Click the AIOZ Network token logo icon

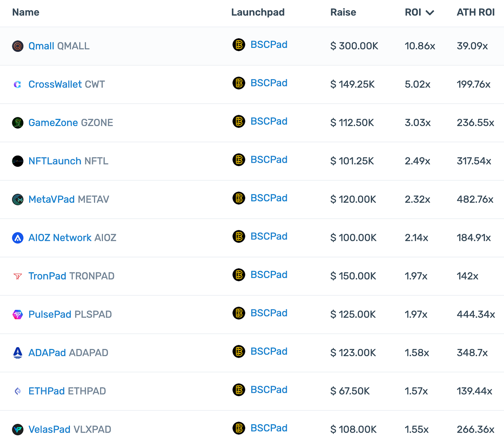[18, 238]
